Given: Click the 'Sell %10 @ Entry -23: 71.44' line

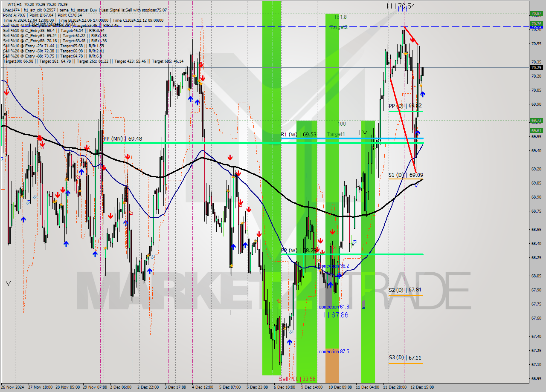Looking at the screenshot, I should 54,46.
